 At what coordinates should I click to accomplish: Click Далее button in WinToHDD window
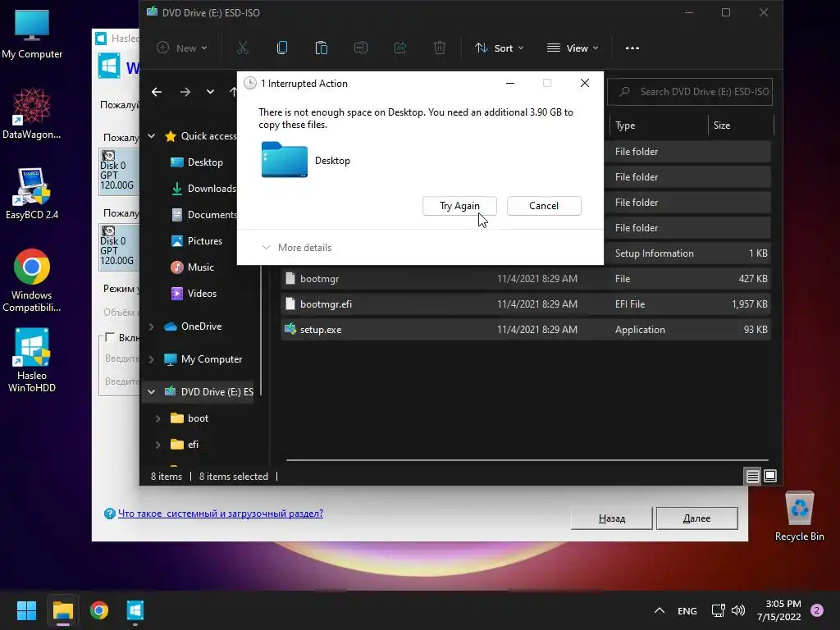pyautogui.click(x=697, y=518)
